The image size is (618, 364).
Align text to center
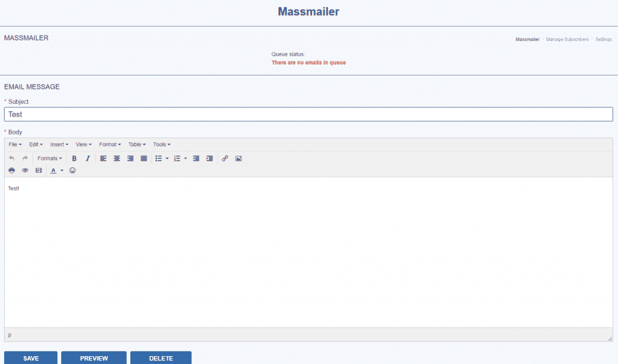point(116,159)
